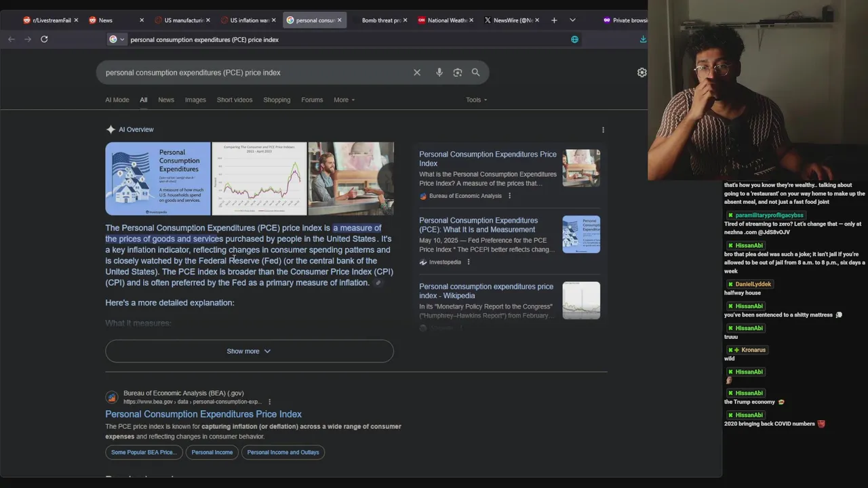Open options for Investopedia source
The height and width of the screenshot is (488, 868).
coord(468,262)
